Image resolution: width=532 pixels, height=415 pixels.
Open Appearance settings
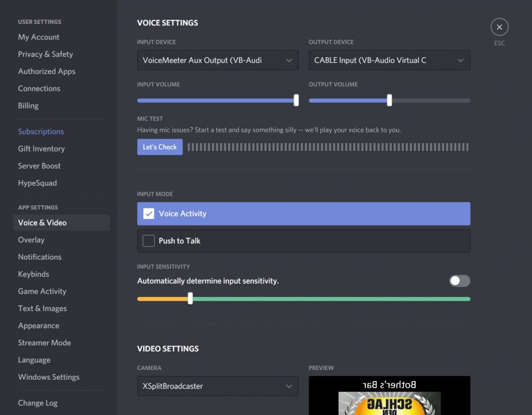38,326
